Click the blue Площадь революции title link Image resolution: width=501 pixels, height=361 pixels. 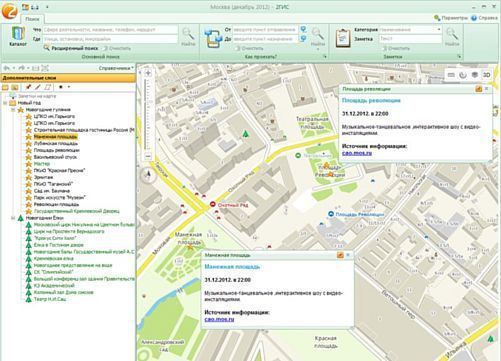[x=371, y=100]
